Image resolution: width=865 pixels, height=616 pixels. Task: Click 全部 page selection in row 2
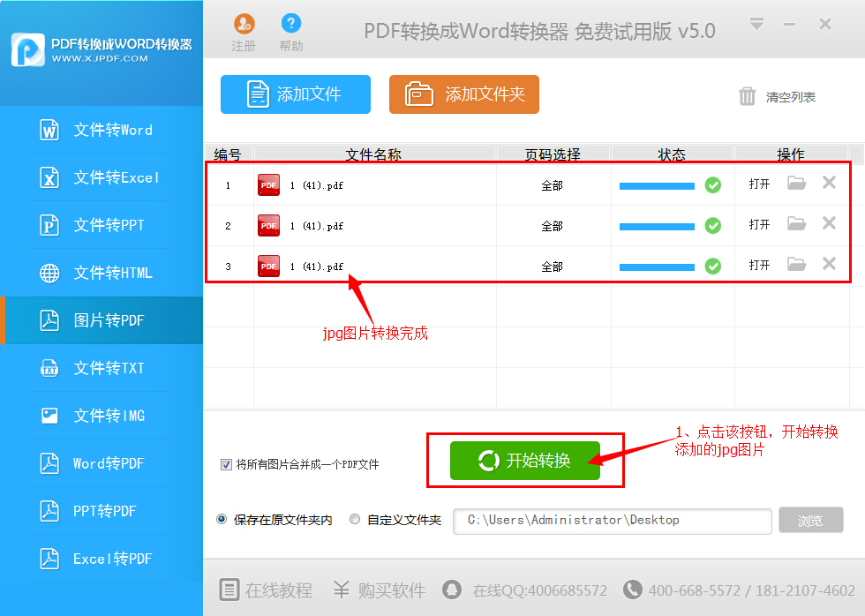[x=552, y=227]
